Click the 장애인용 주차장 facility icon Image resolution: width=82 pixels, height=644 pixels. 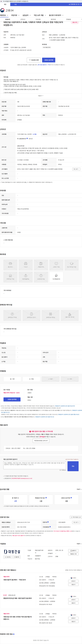12,315
